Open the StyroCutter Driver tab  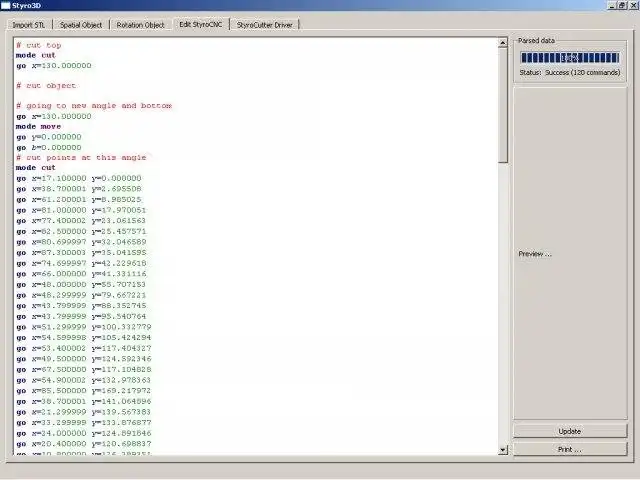tap(264, 25)
